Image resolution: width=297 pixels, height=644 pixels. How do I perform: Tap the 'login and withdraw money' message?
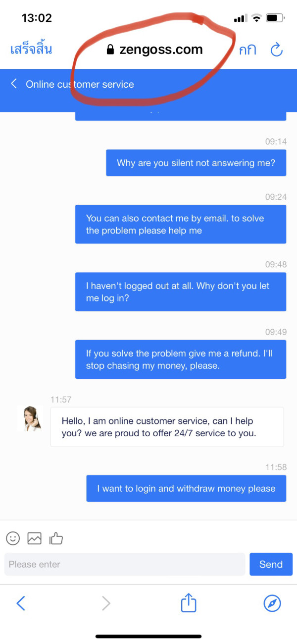[x=186, y=488]
